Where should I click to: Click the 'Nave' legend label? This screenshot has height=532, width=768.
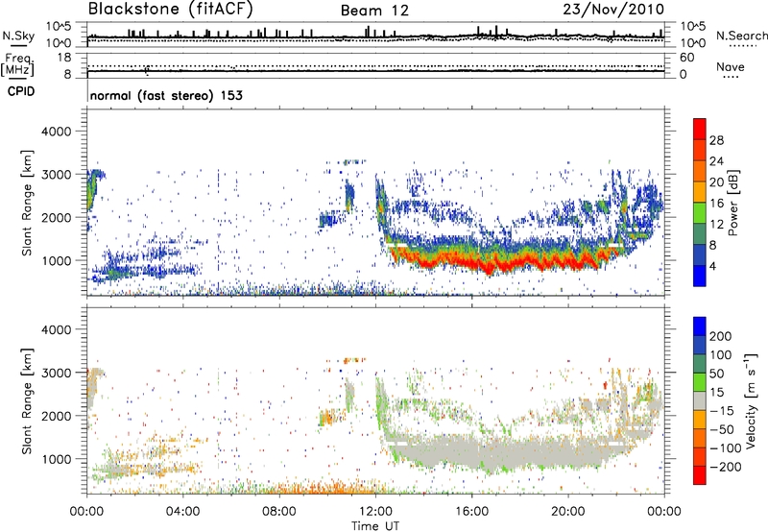pyautogui.click(x=731, y=67)
